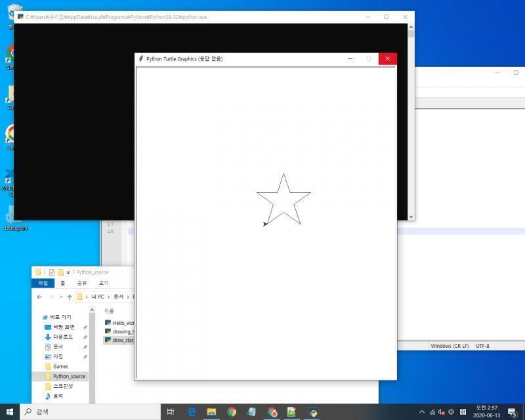525x420 pixels.
Task: Click the navigation pane scroll-up arrow
Action: pos(92,310)
